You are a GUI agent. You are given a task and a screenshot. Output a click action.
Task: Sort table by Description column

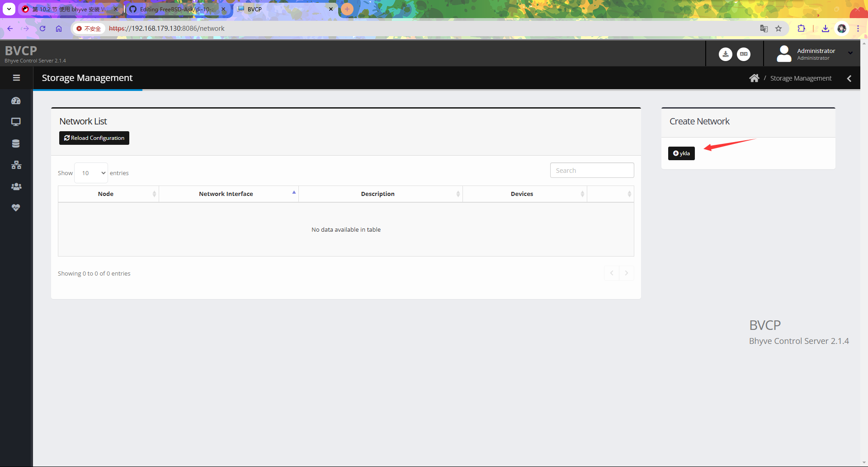[x=381, y=194]
